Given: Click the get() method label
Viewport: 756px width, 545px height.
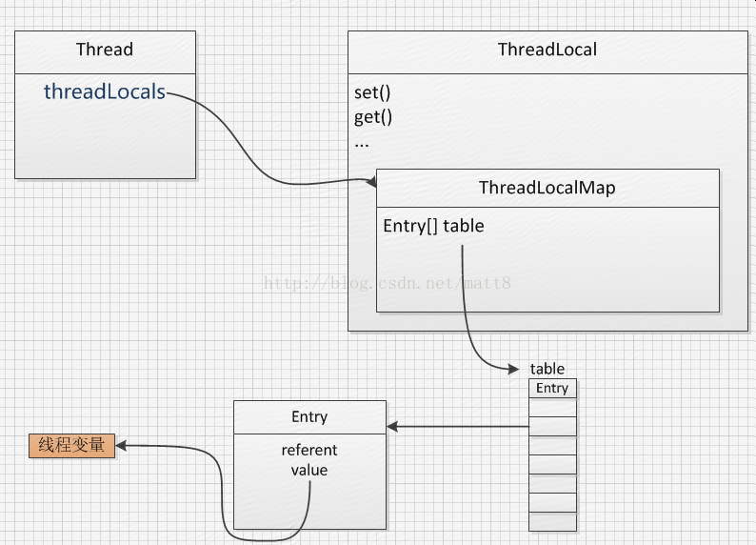Looking at the screenshot, I should click(x=373, y=117).
